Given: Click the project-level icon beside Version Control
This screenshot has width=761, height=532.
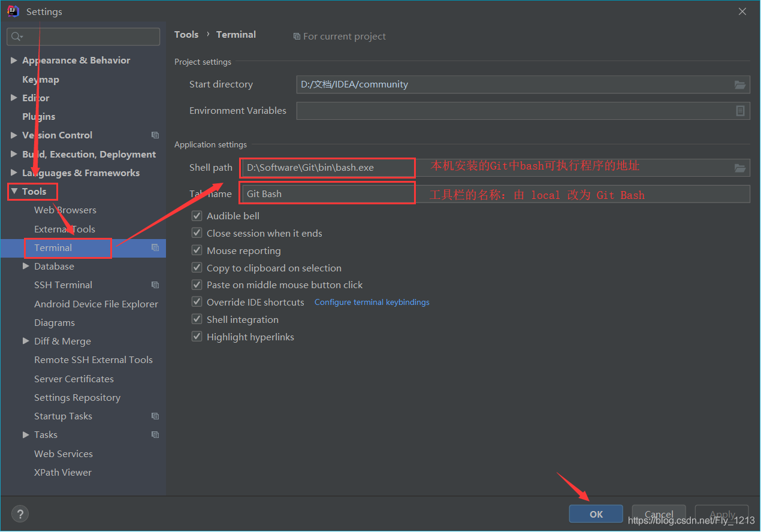Looking at the screenshot, I should pyautogui.click(x=155, y=135).
